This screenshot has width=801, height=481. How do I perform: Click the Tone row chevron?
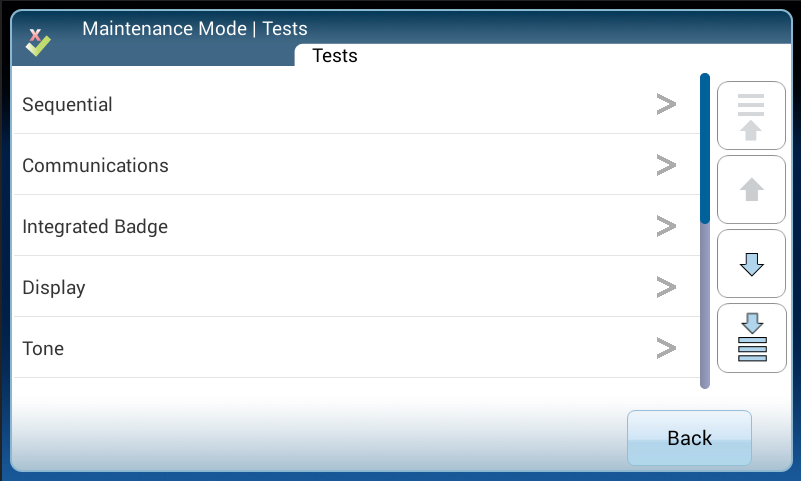tap(666, 349)
